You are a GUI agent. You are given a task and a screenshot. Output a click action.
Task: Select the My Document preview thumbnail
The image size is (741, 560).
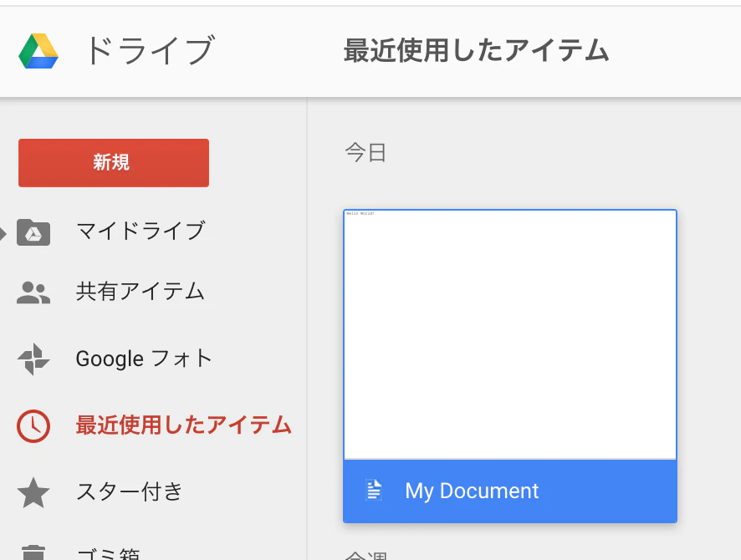[510, 334]
